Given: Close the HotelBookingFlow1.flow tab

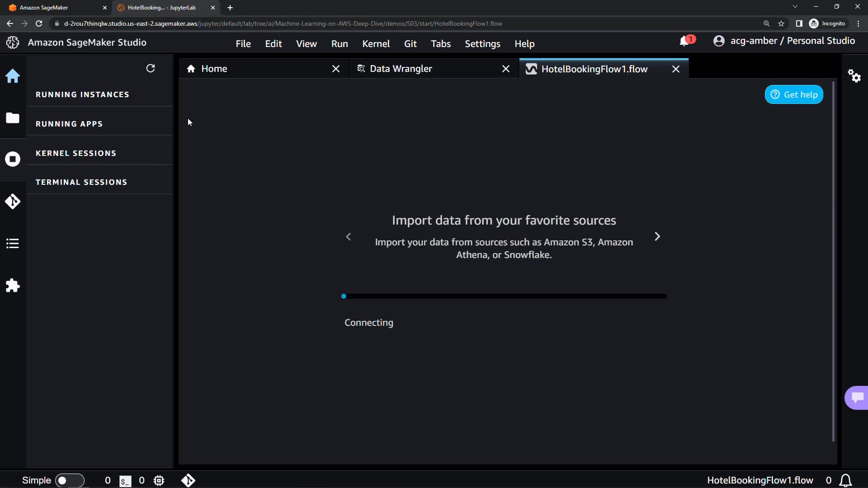Looking at the screenshot, I should (676, 69).
